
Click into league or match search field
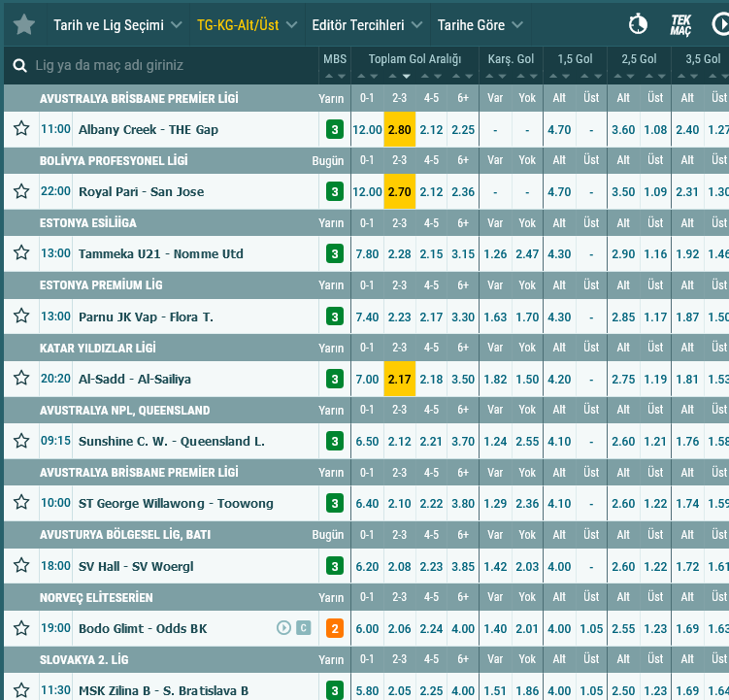click(x=161, y=66)
